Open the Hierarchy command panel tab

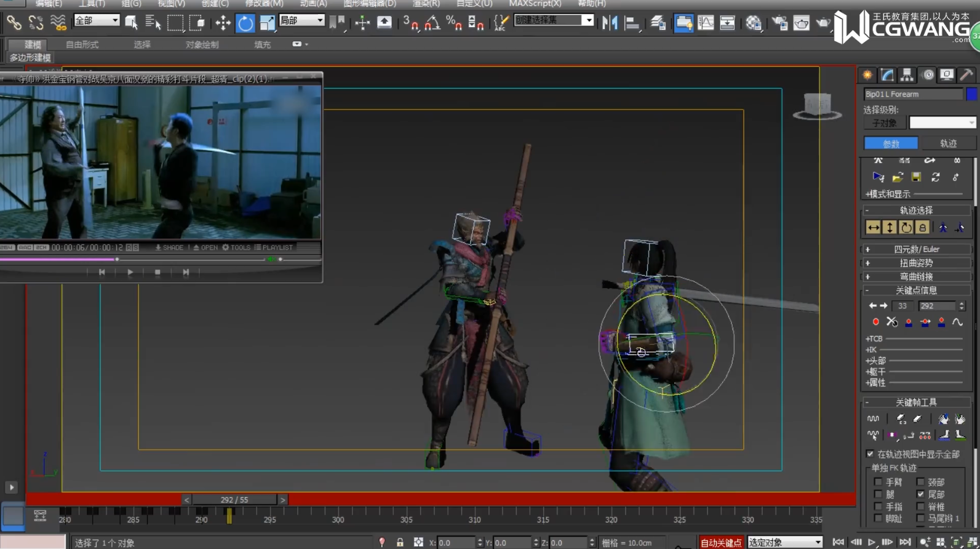[x=907, y=75]
